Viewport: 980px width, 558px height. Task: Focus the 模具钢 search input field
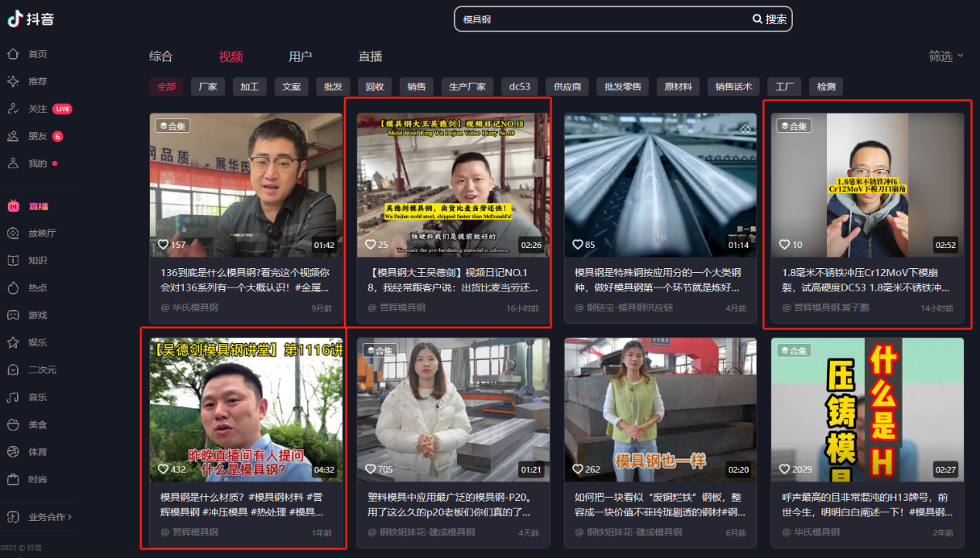pos(602,19)
